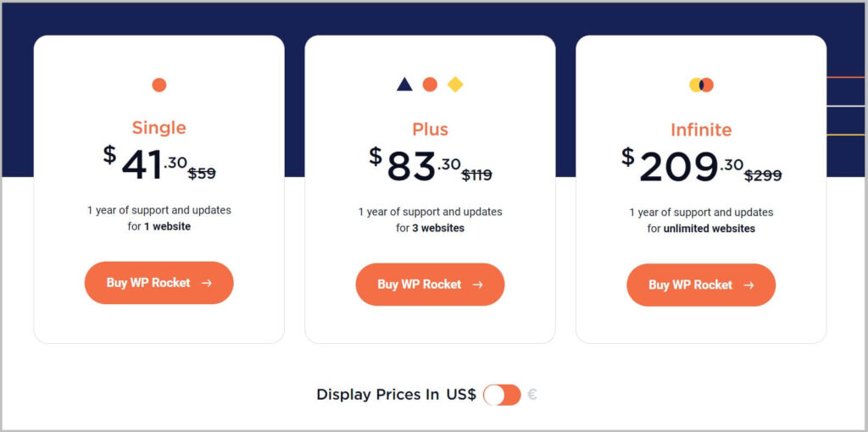Click the crossed-out $119 price
The image size is (868, 432).
point(476,175)
